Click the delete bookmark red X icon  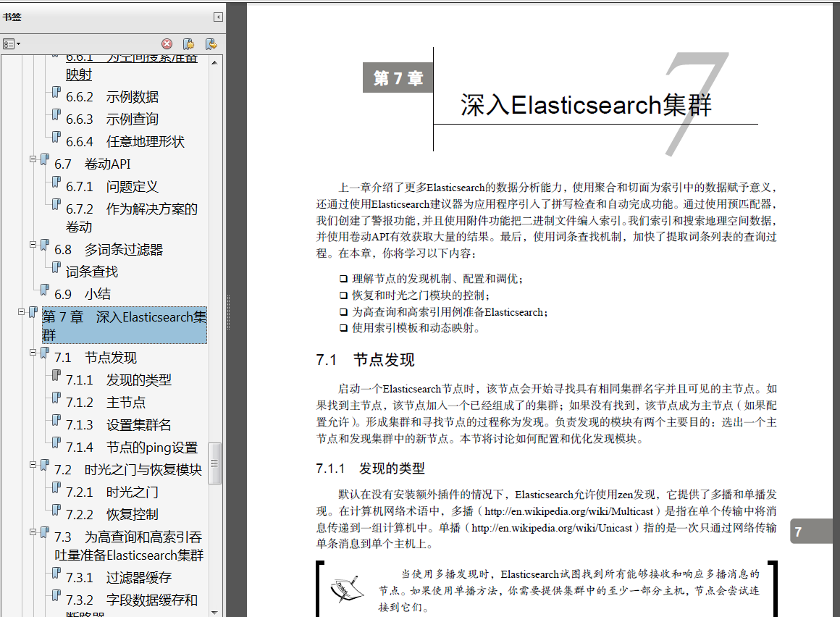167,44
